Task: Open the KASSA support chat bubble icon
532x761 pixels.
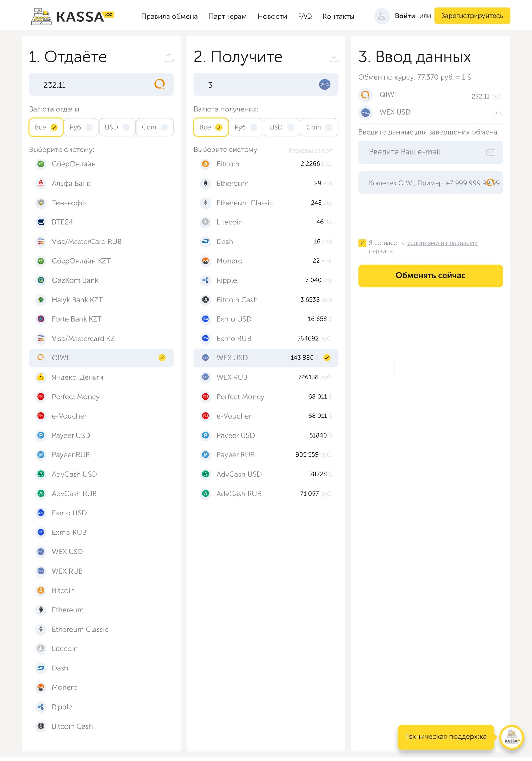Action: coord(512,737)
